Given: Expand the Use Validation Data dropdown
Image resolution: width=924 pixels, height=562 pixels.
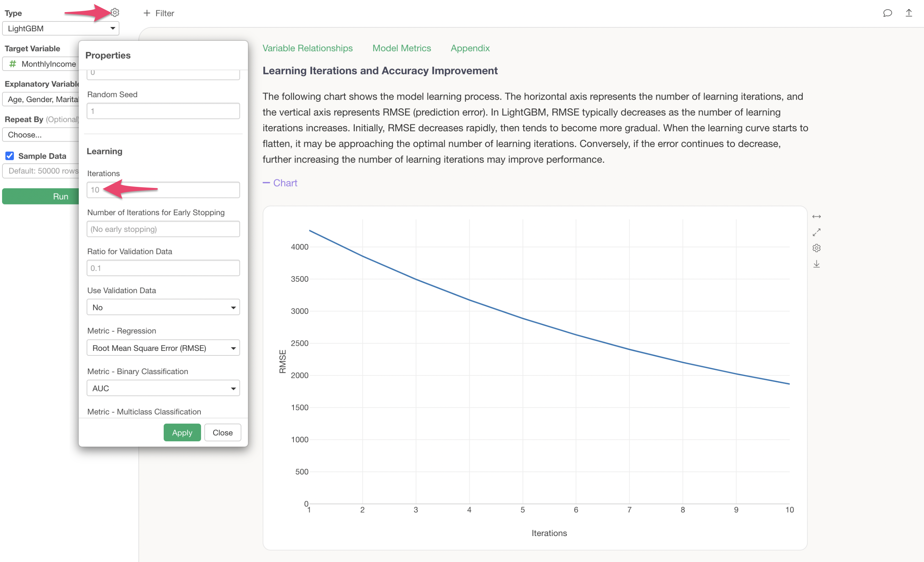Looking at the screenshot, I should pyautogui.click(x=163, y=307).
